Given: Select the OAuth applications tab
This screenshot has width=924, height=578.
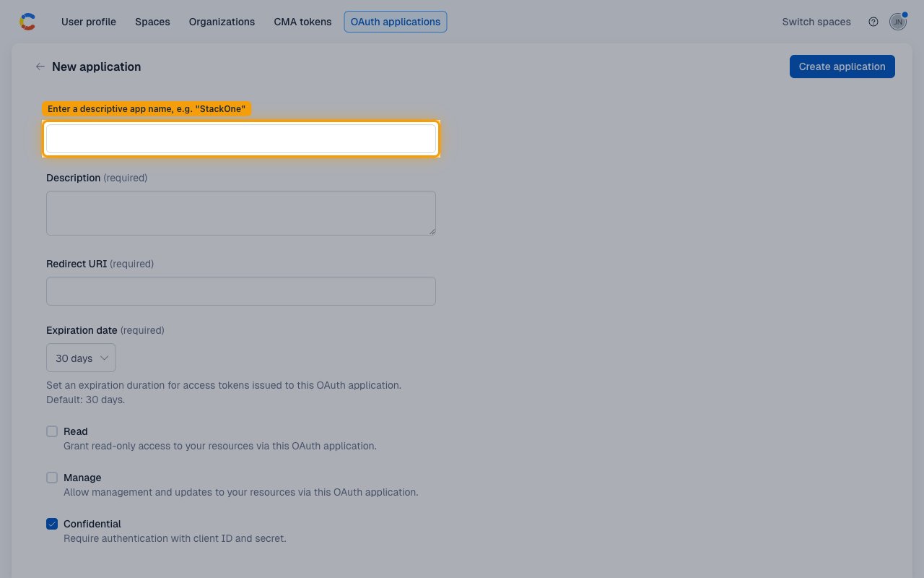Looking at the screenshot, I should (x=396, y=22).
